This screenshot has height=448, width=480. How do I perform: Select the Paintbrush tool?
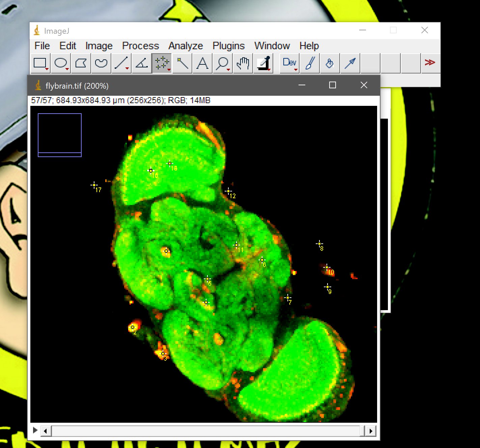click(x=310, y=63)
